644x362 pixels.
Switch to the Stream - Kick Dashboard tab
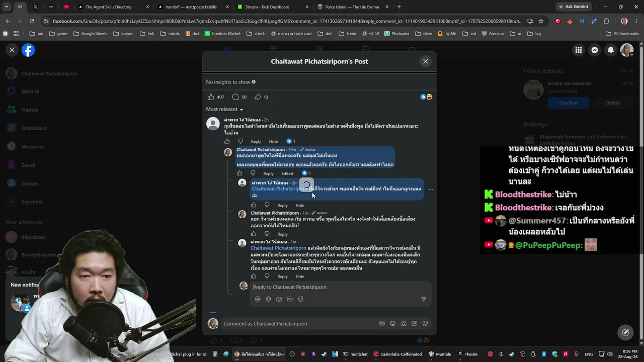pos(273,7)
